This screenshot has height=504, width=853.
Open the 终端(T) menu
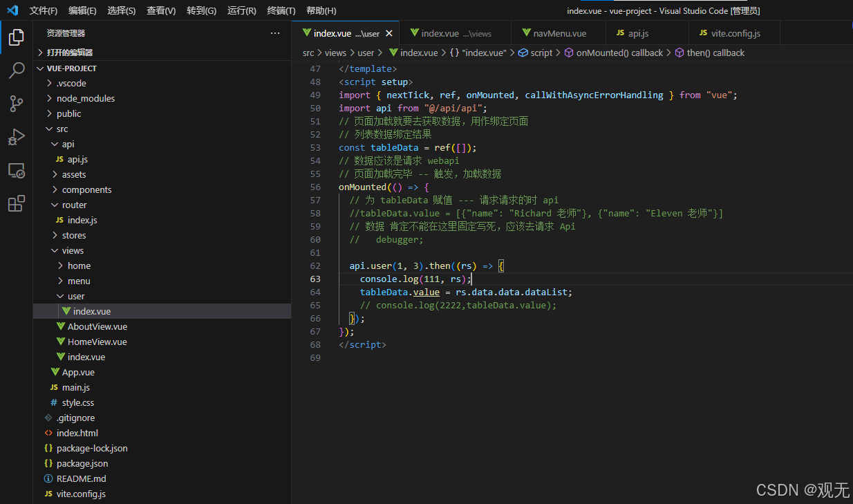pyautogui.click(x=281, y=10)
